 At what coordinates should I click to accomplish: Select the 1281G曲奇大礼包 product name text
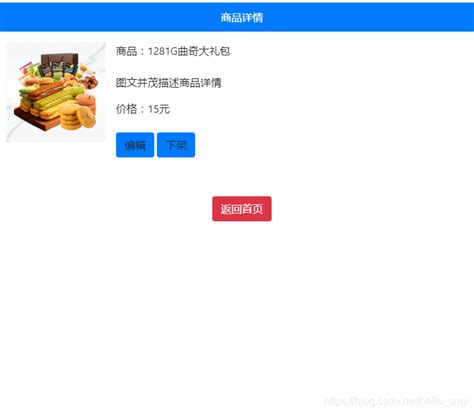tap(189, 51)
